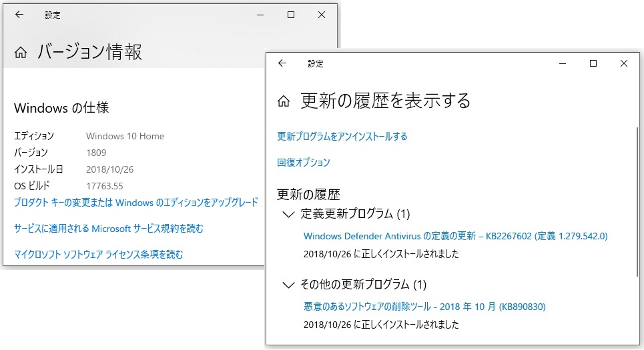
Task: Click the OS ビルド value 17763.55
Action: (104, 186)
